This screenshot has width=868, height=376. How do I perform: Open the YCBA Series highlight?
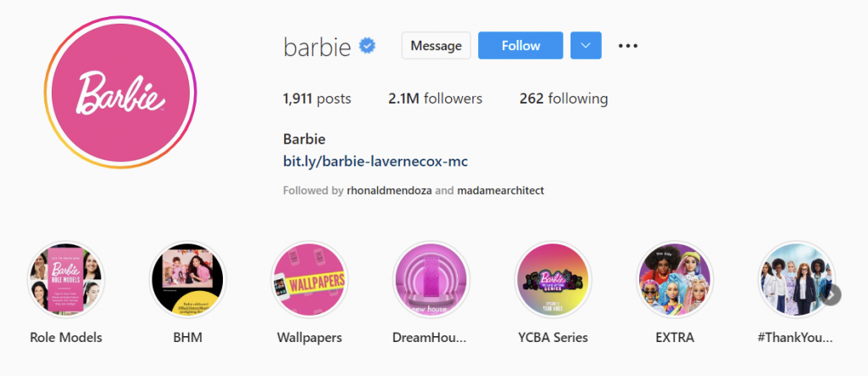(x=553, y=279)
